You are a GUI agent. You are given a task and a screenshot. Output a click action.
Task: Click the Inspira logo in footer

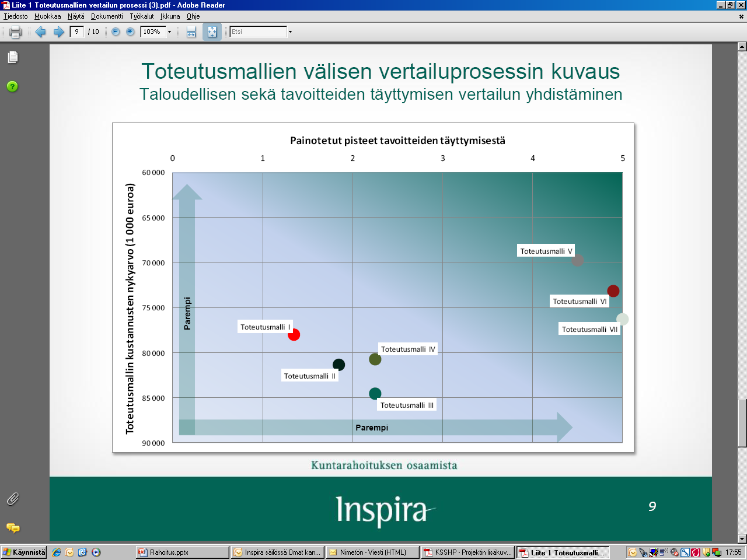[x=385, y=510]
